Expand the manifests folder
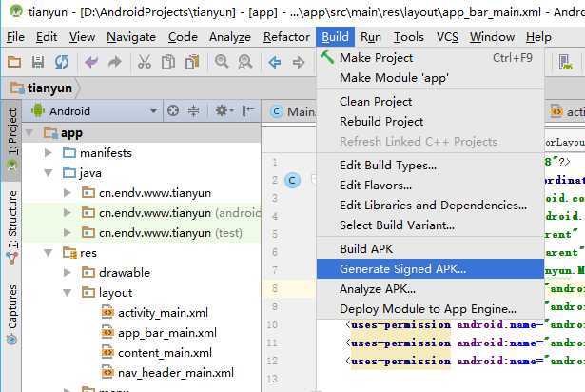This screenshot has width=585, height=392. (49, 152)
